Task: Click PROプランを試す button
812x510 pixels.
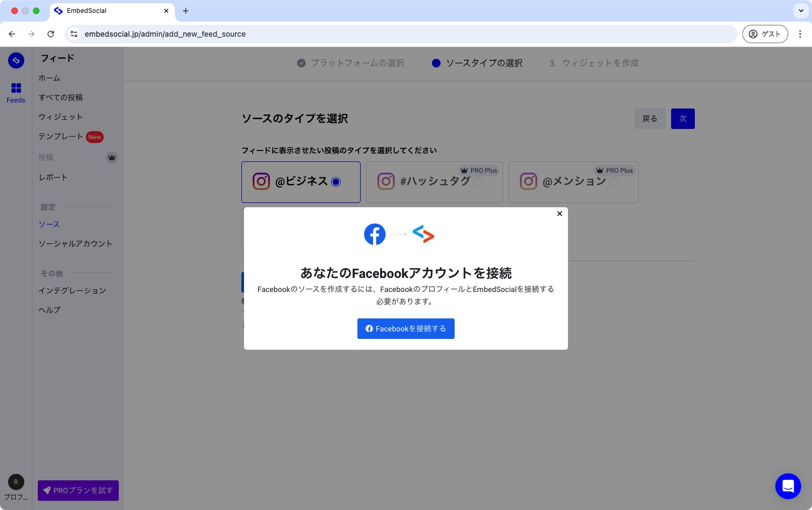Action: [x=78, y=491]
